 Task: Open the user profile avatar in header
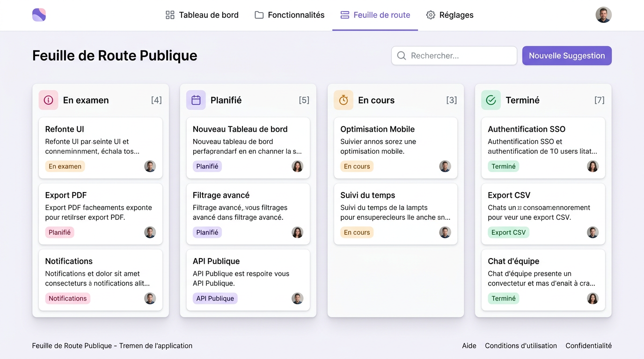603,15
